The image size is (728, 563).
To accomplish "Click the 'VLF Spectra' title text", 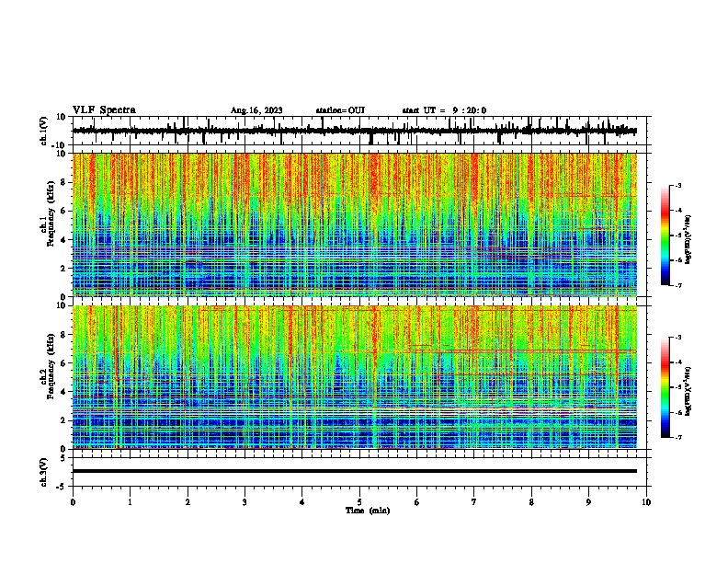I will 104,110.
